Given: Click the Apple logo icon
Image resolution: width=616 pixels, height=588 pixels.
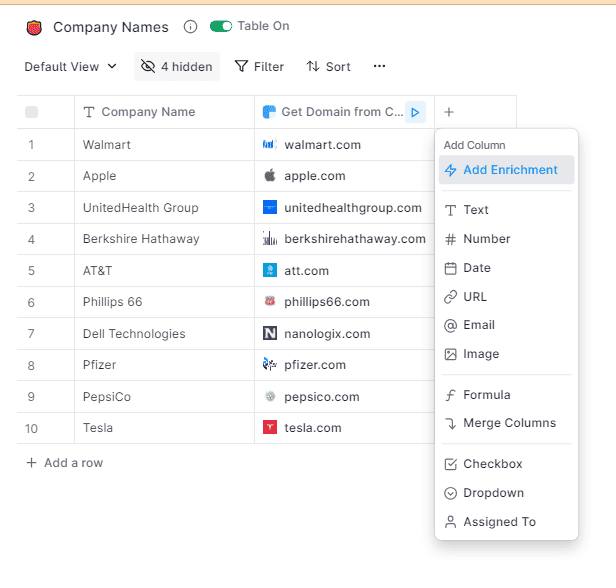Looking at the screenshot, I should pyautogui.click(x=270, y=175).
